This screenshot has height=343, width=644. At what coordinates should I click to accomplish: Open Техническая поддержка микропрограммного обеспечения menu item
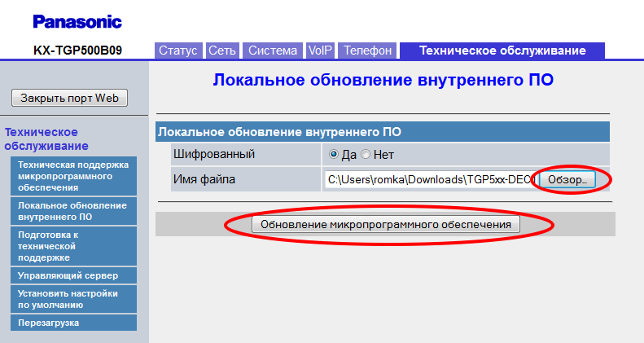pyautogui.click(x=73, y=176)
